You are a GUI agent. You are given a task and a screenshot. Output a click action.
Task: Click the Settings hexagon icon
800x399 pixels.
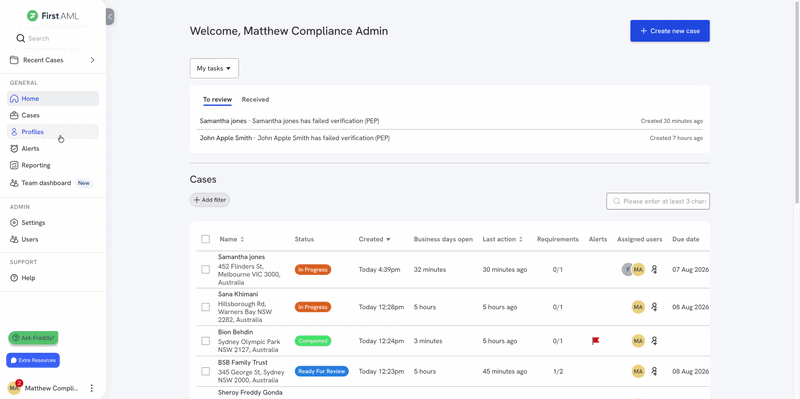click(14, 222)
